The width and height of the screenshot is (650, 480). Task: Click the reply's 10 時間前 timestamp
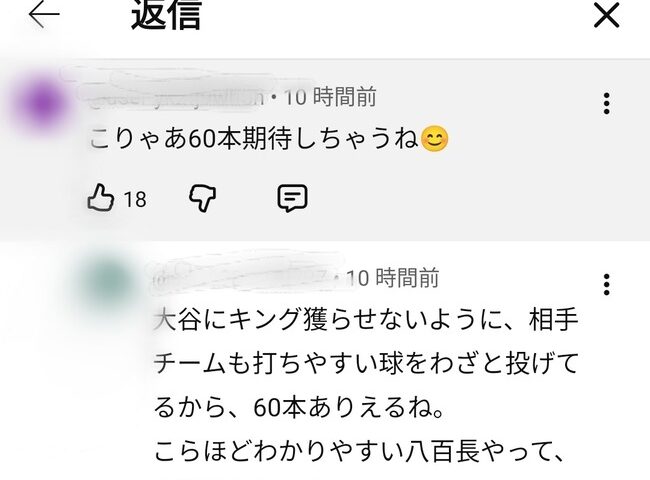[x=393, y=278]
